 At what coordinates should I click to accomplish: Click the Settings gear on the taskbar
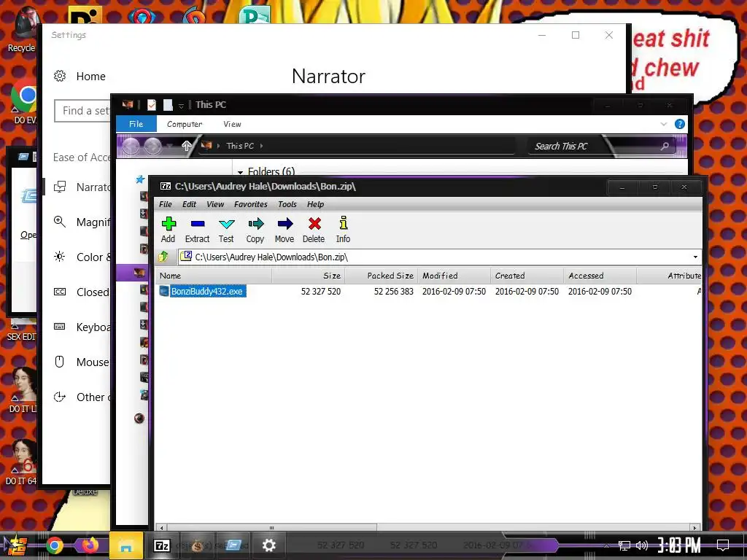click(x=268, y=545)
